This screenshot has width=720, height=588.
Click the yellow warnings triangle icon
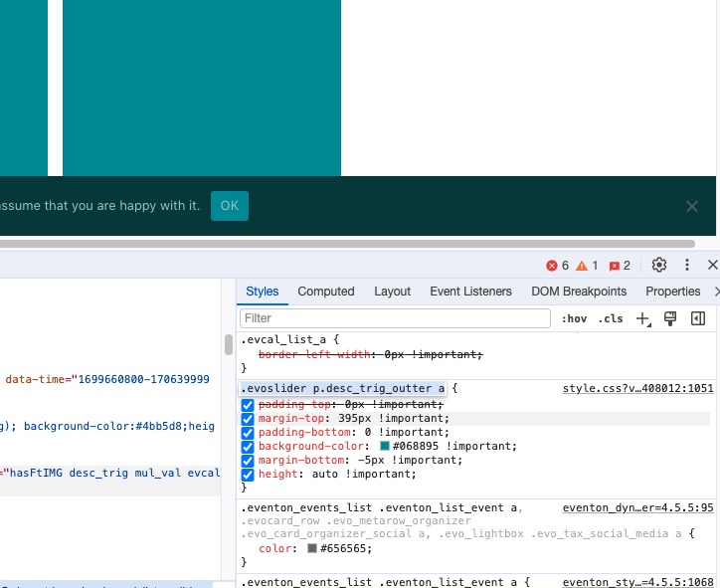(582, 266)
